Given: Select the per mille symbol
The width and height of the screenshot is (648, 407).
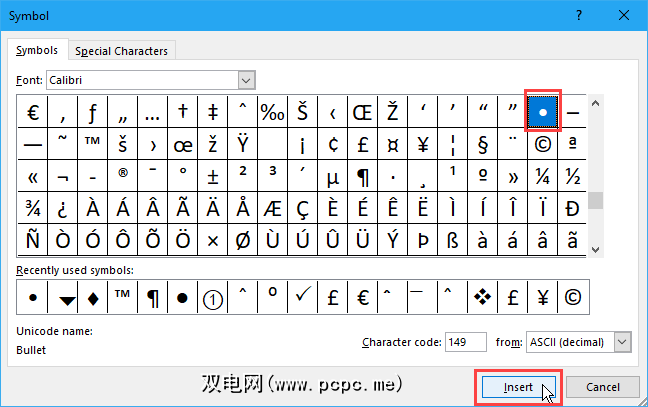Looking at the screenshot, I should tap(272, 112).
